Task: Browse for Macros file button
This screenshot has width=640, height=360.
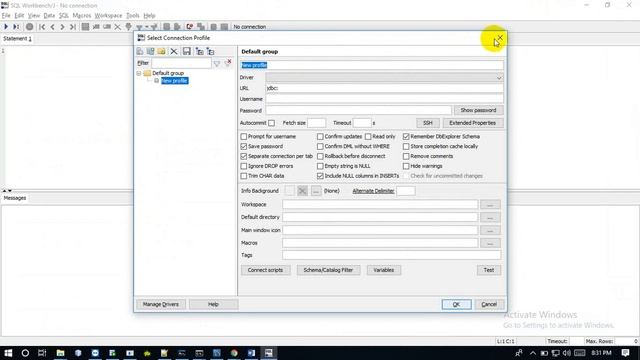Action: [490, 243]
